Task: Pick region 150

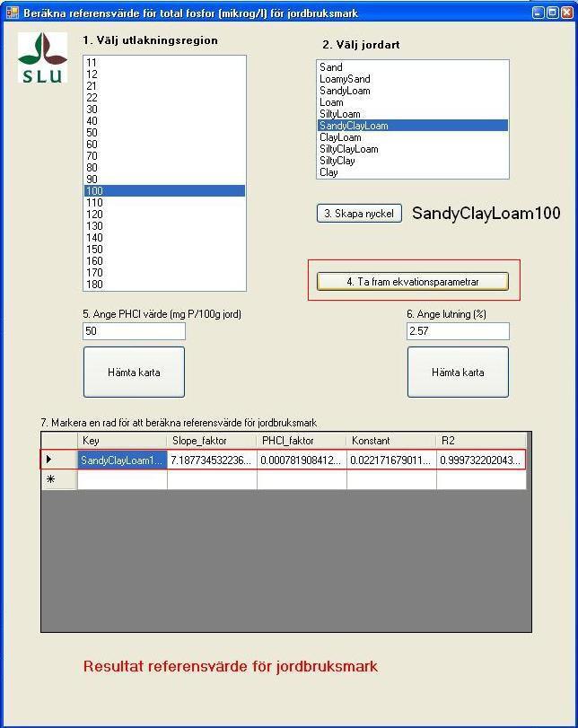Action: 164,250
